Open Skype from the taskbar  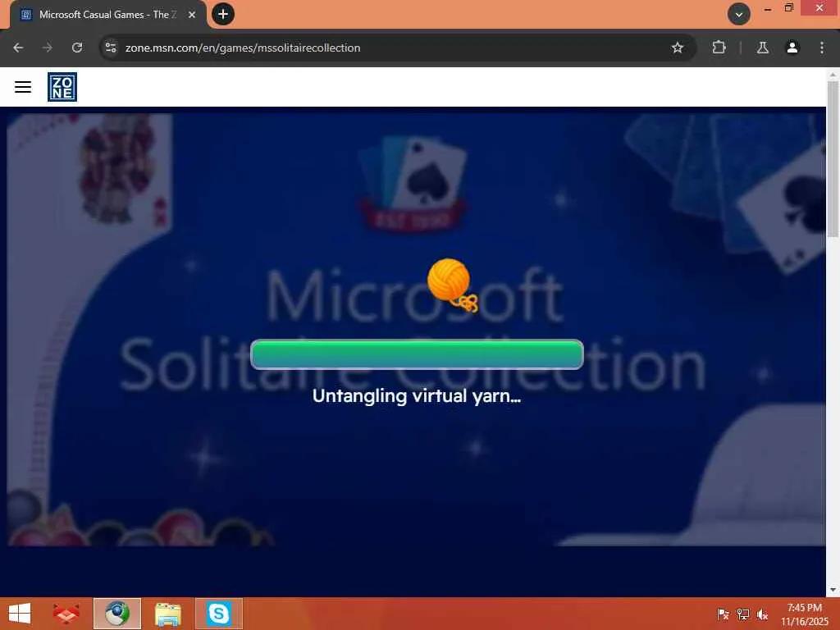point(218,614)
